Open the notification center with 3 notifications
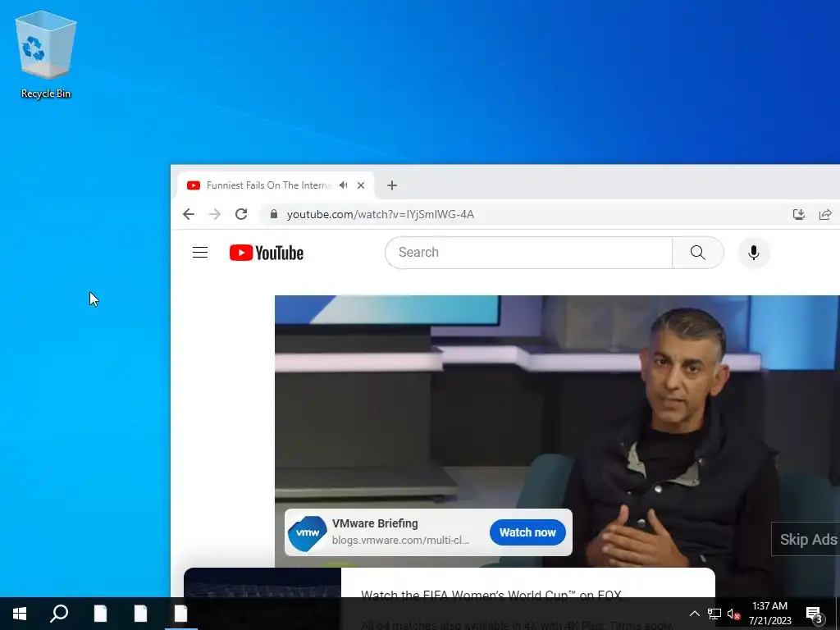 click(814, 614)
